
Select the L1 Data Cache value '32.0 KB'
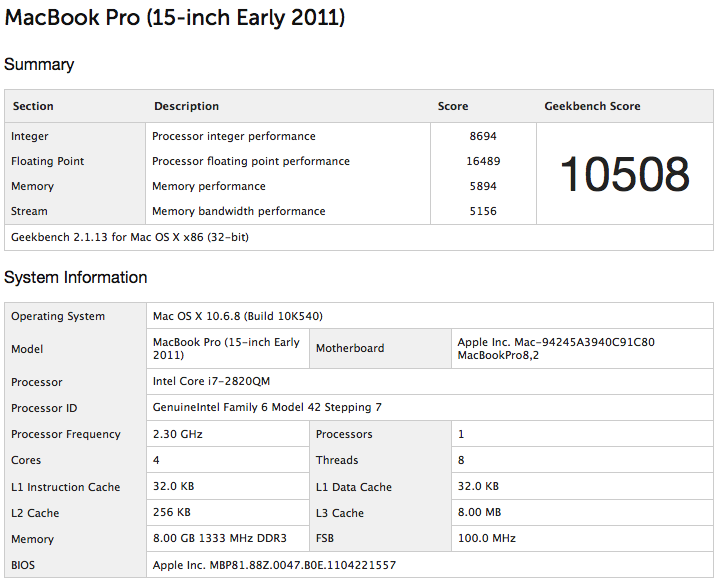478,486
